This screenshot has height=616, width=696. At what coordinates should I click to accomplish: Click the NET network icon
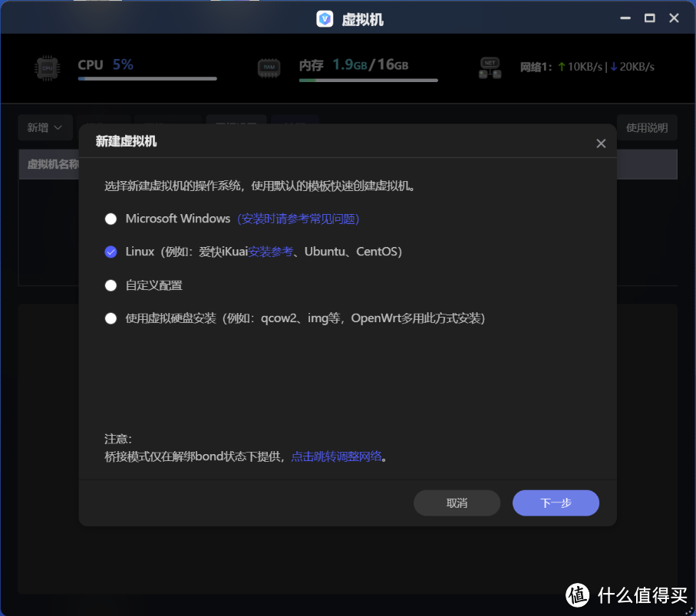pyautogui.click(x=490, y=68)
